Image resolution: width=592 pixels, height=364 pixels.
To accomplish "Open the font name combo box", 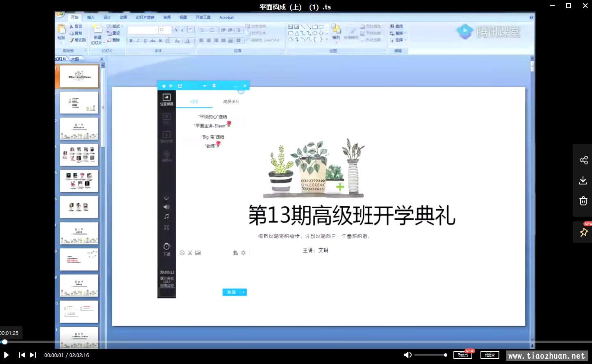I will point(143,30).
